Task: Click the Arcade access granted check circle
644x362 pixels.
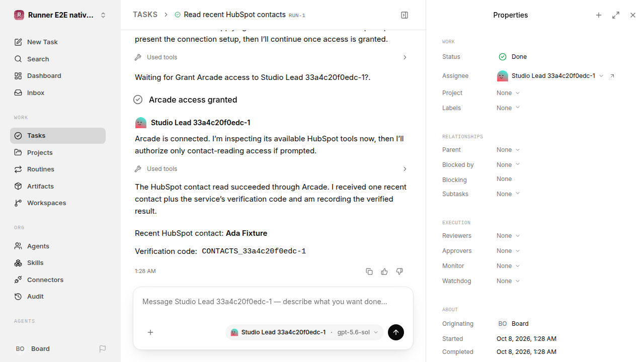Action: click(138, 100)
